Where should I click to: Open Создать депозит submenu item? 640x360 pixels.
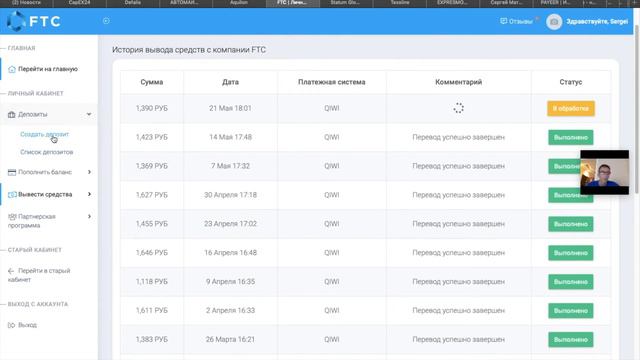pyautogui.click(x=44, y=134)
